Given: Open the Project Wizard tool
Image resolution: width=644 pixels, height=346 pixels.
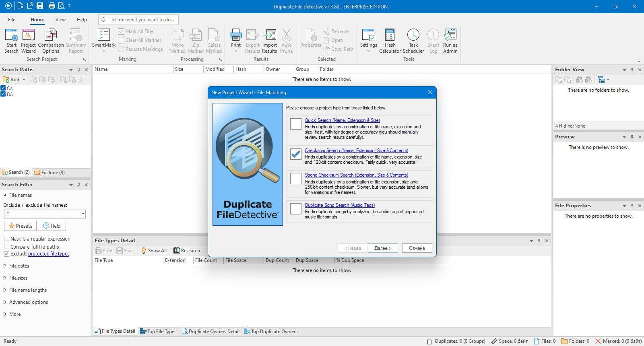Looking at the screenshot, I should pos(29,35).
